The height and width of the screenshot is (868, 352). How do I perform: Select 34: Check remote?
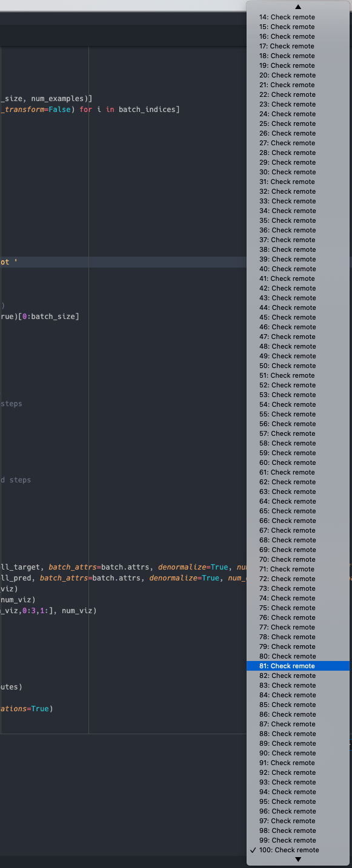point(298,211)
